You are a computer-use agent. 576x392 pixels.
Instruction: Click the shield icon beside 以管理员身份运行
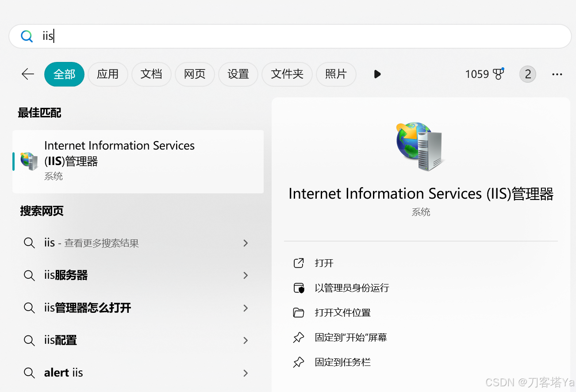(299, 288)
